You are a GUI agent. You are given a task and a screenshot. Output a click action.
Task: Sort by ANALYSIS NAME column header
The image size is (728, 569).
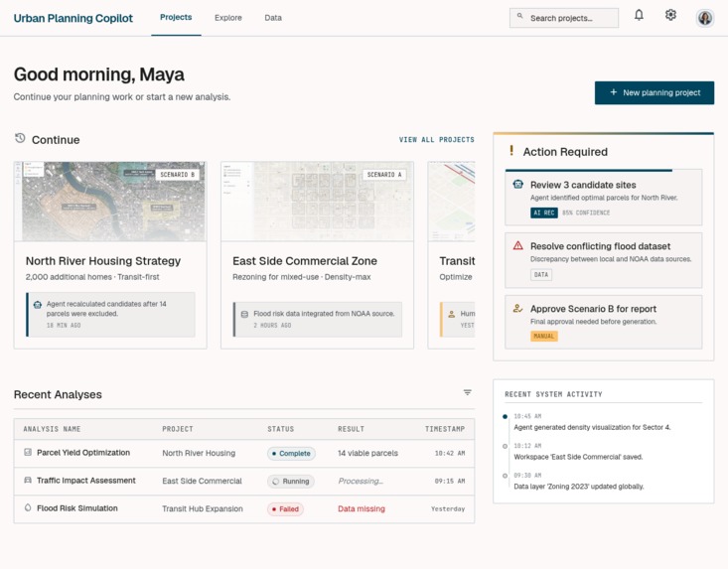pyautogui.click(x=52, y=429)
